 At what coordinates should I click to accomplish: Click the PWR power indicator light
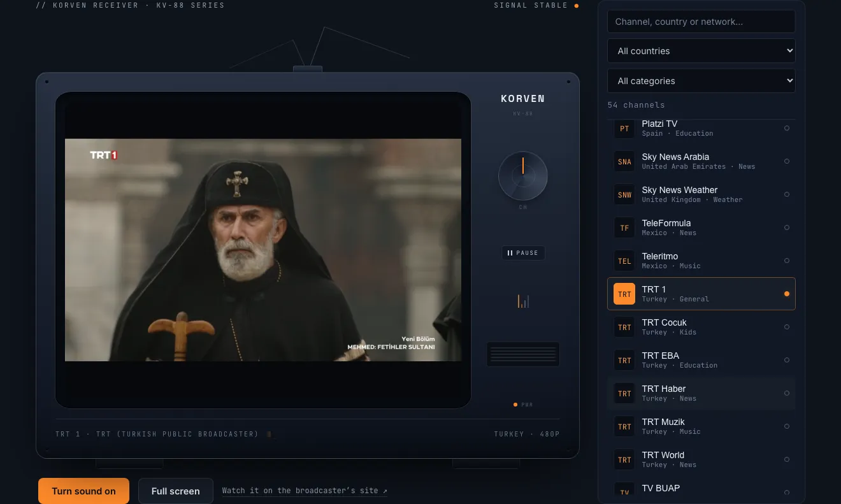tap(515, 405)
